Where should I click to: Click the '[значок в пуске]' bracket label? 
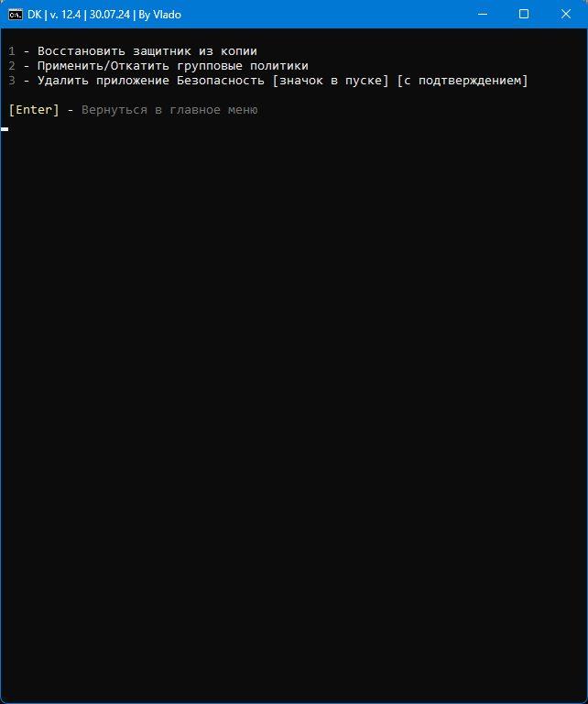click(331, 81)
